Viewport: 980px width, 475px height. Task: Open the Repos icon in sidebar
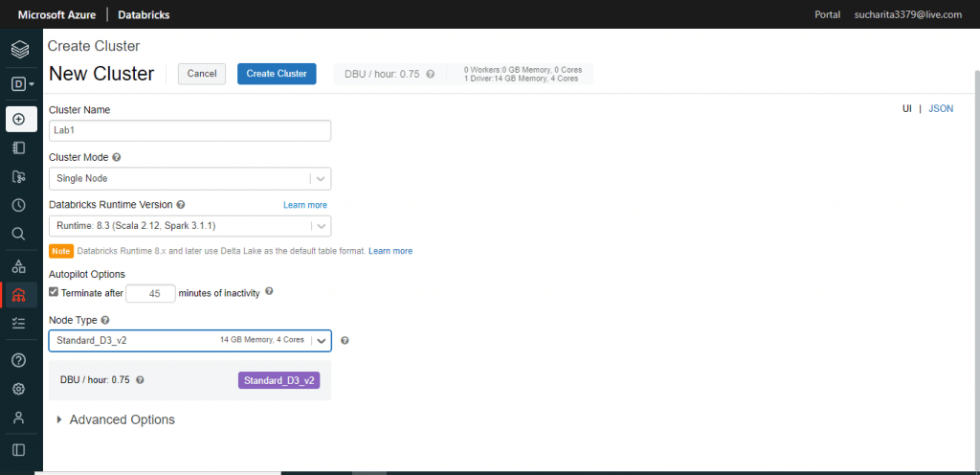point(19,177)
